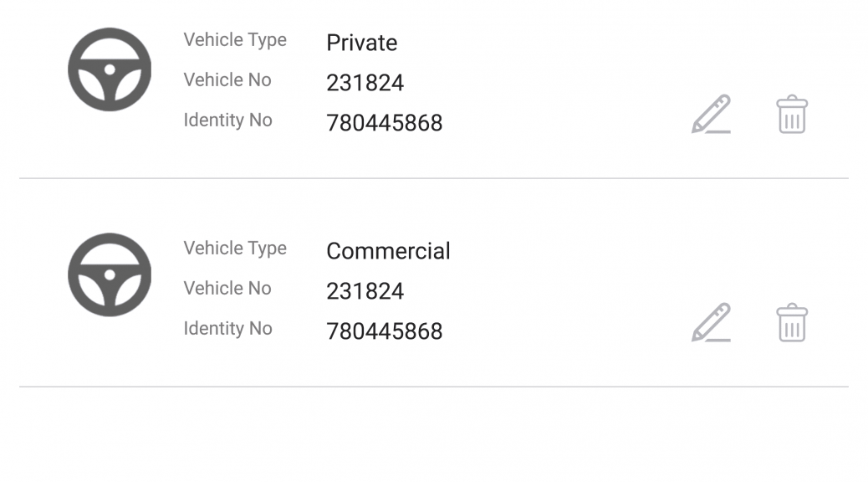The width and height of the screenshot is (868, 482).
Task: Tap the steering wheel icon for Commercial vehicle
Action: point(110,274)
